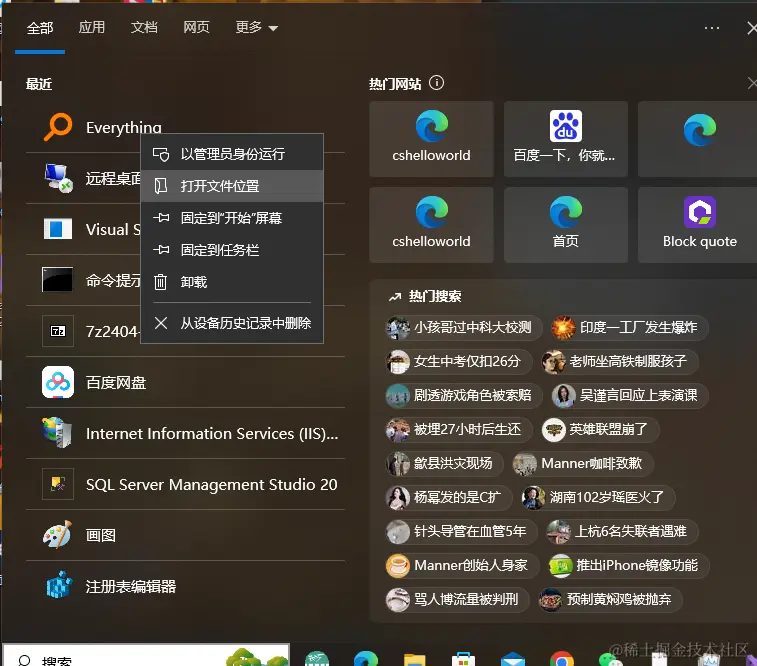Select 打开文件位置 from the context menu
This screenshot has height=666, width=757.
coord(232,186)
